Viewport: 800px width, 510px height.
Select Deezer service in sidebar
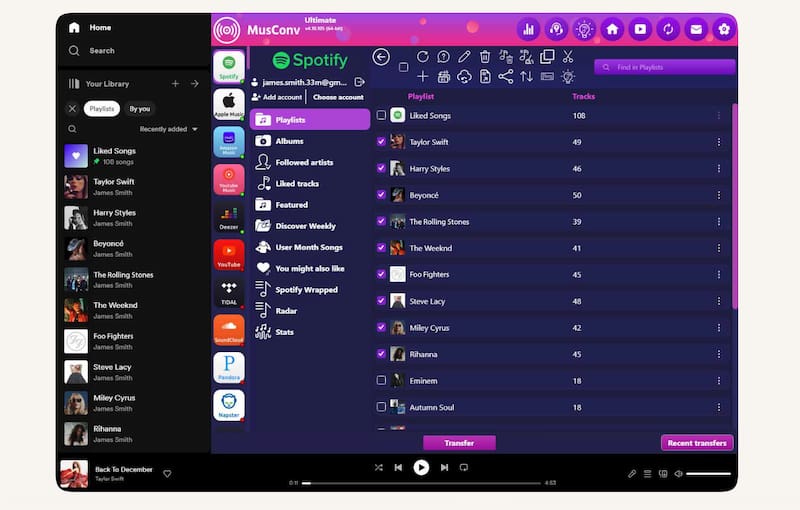(229, 217)
